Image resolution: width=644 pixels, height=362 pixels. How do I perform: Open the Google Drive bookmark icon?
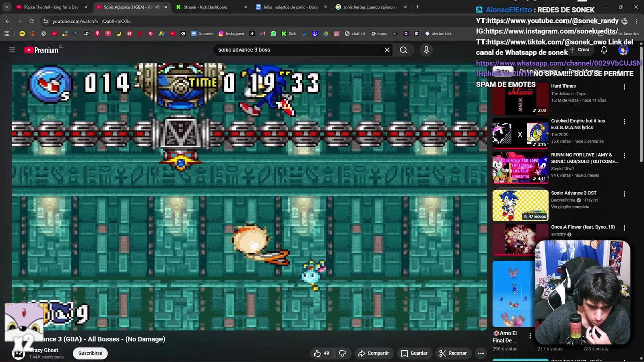click(x=326, y=34)
